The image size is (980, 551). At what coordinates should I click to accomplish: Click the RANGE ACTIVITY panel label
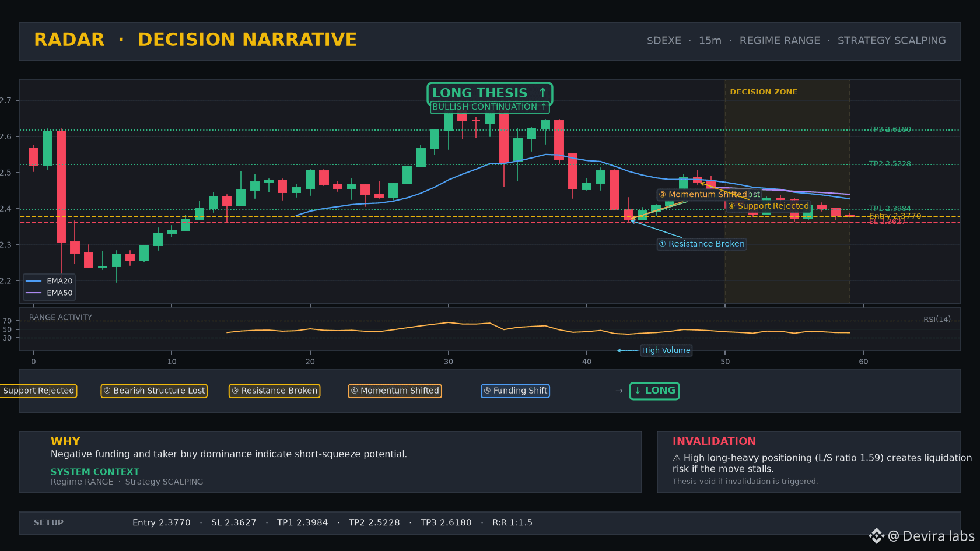[61, 318]
